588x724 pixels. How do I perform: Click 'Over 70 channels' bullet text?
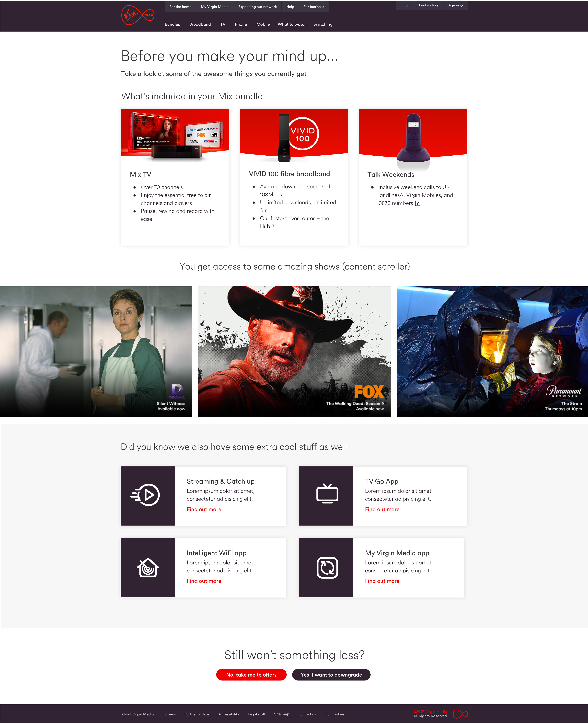tap(162, 187)
